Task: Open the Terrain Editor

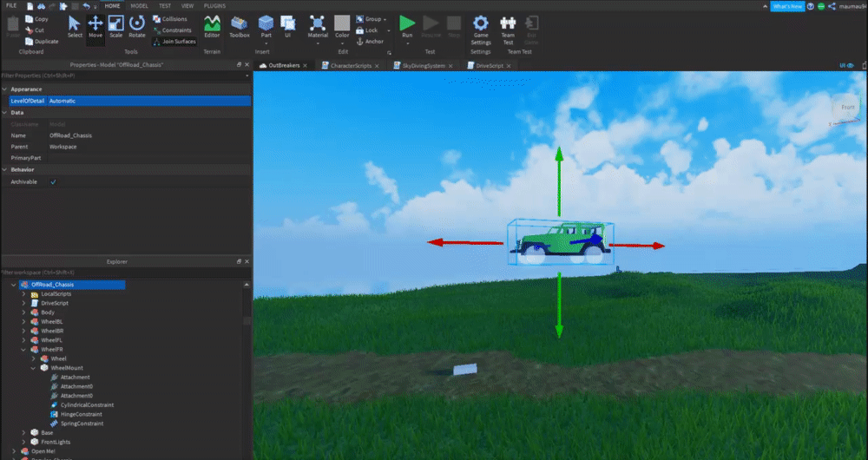Action: pyautogui.click(x=212, y=27)
